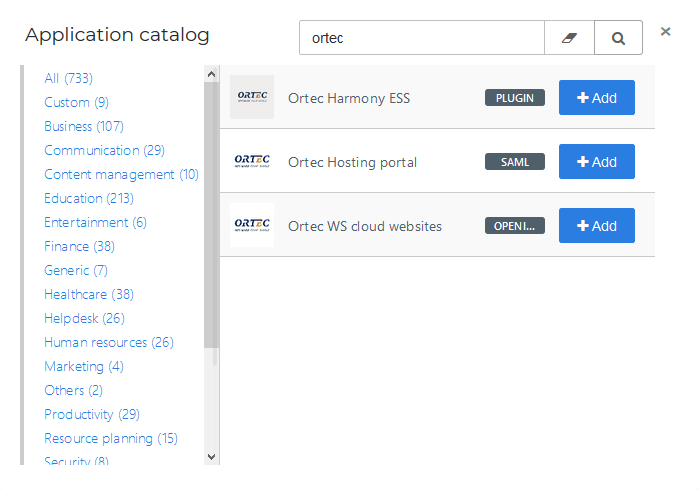Image resolution: width=698 pixels, height=489 pixels.
Task: Clear the search with the eraser icon
Action: coord(569,38)
